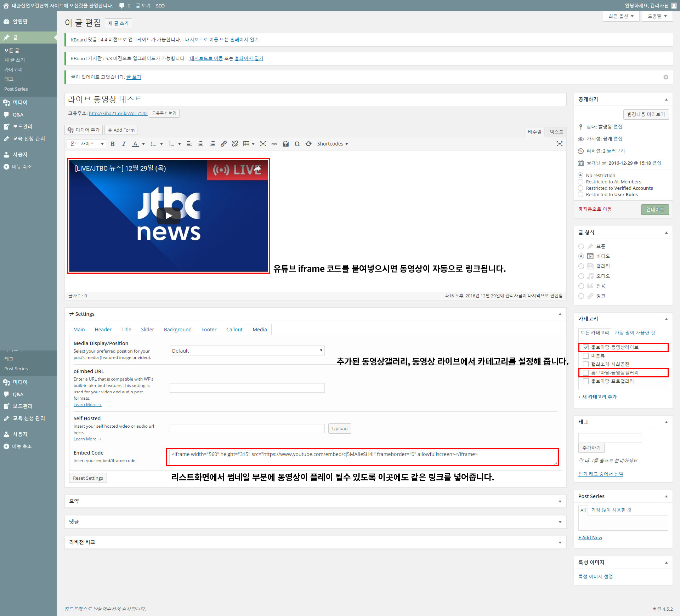Click the paste as text clipboard icon
Screen dimensions: 680x616
[x=286, y=144]
